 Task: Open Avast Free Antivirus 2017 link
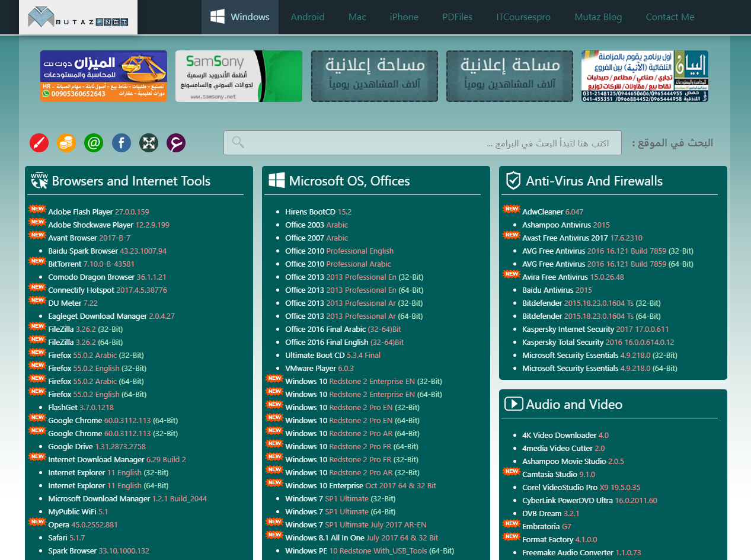click(x=582, y=238)
